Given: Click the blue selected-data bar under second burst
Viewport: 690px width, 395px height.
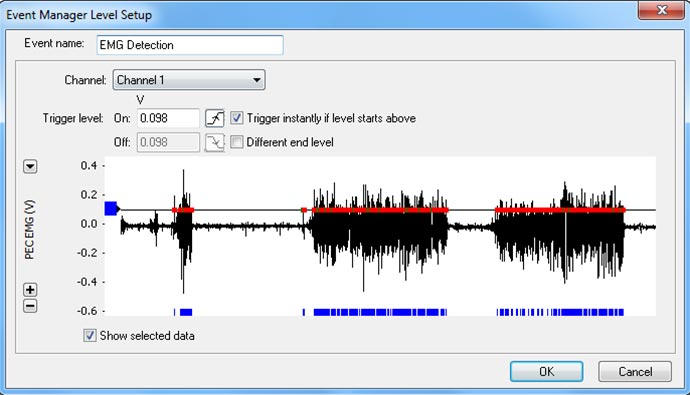Looking at the screenshot, I should click(x=380, y=312).
